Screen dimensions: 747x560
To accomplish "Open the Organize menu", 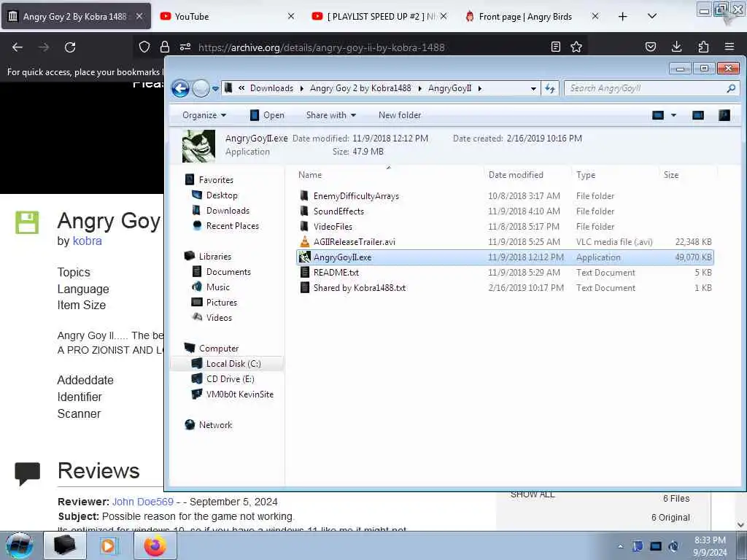I will pos(204,115).
